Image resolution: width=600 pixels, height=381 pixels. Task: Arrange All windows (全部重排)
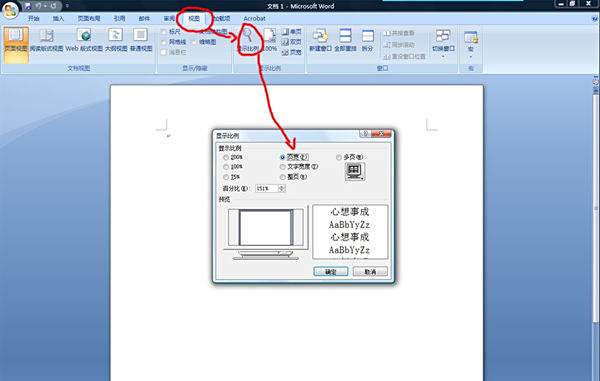345,41
